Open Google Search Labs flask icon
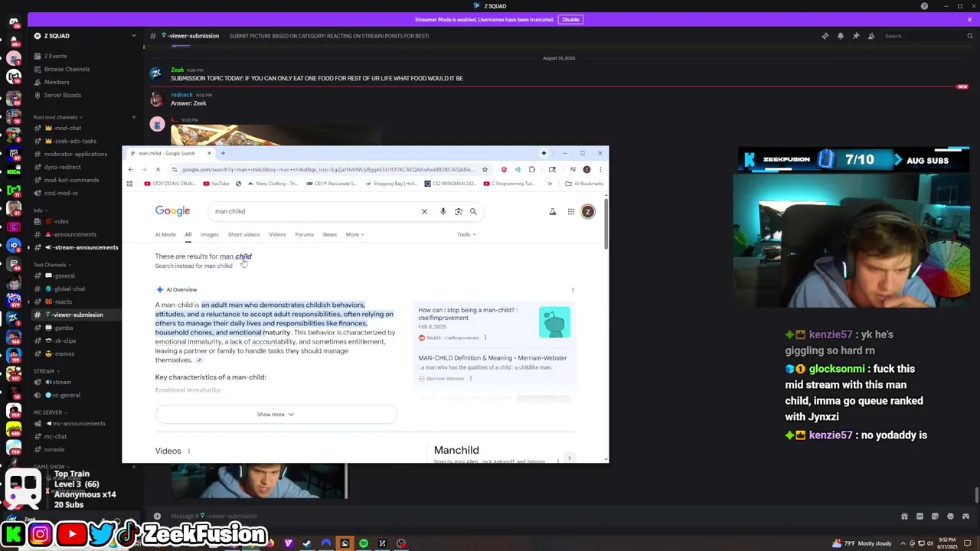Image resolution: width=980 pixels, height=551 pixels. tap(553, 211)
